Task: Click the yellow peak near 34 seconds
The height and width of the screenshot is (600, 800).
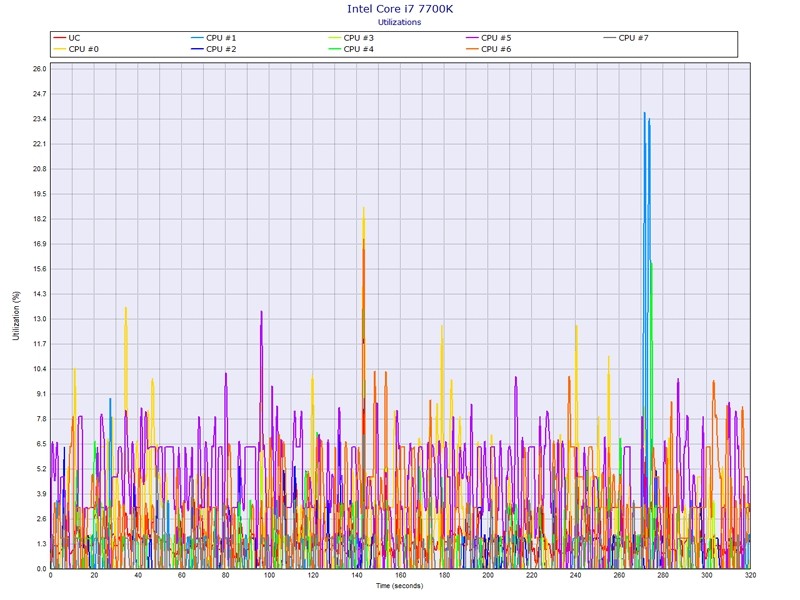Action: click(125, 308)
